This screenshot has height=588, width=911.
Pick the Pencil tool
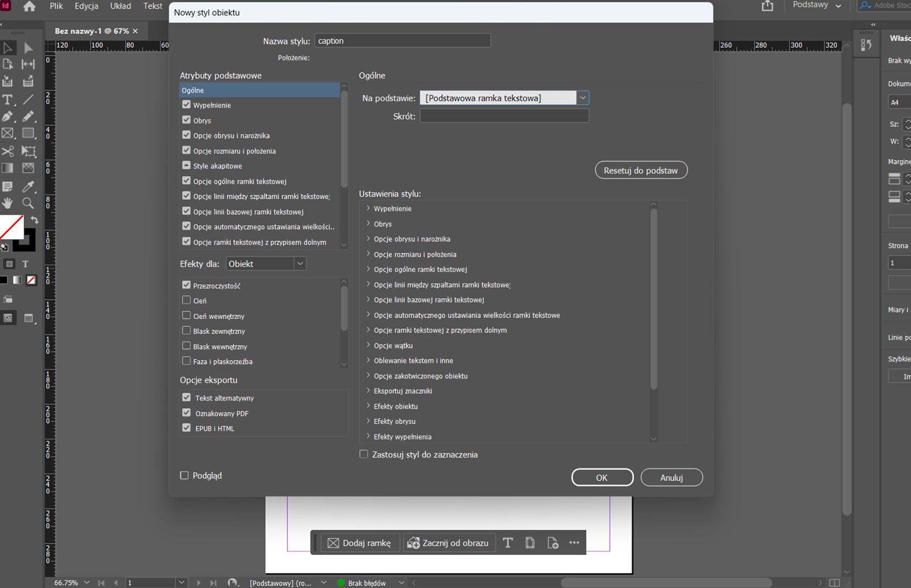[28, 117]
